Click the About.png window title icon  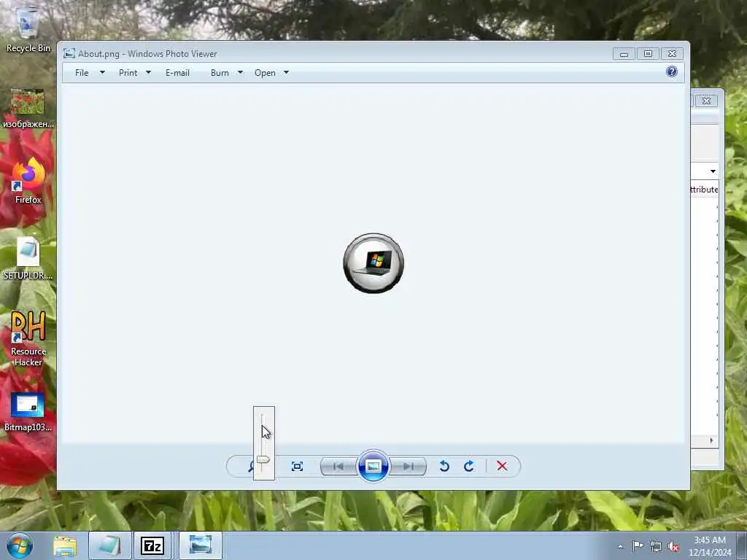(69, 53)
